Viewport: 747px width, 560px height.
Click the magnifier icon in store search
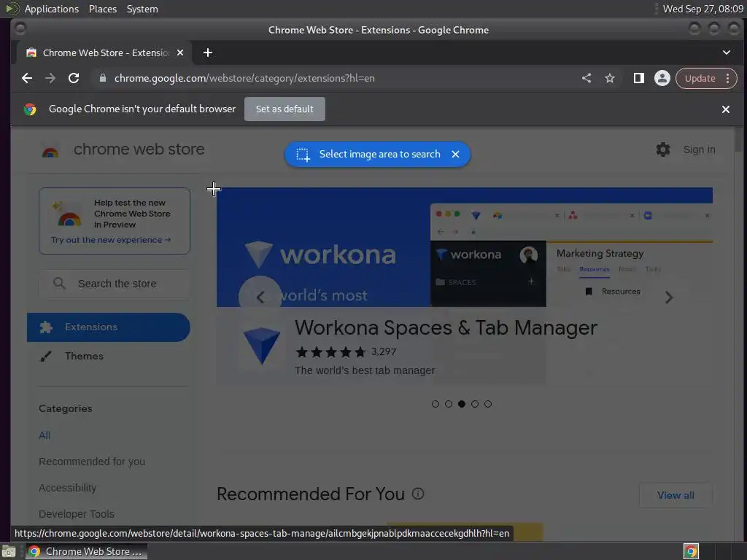click(59, 284)
